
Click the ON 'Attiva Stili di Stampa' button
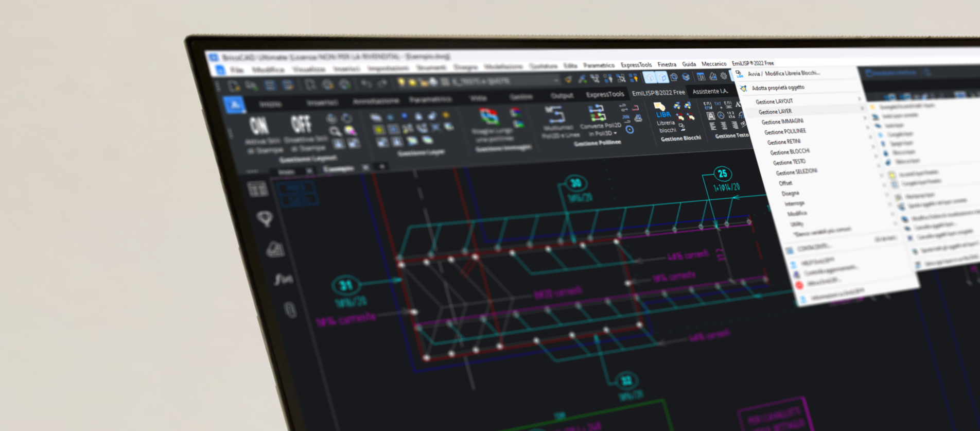tap(259, 126)
